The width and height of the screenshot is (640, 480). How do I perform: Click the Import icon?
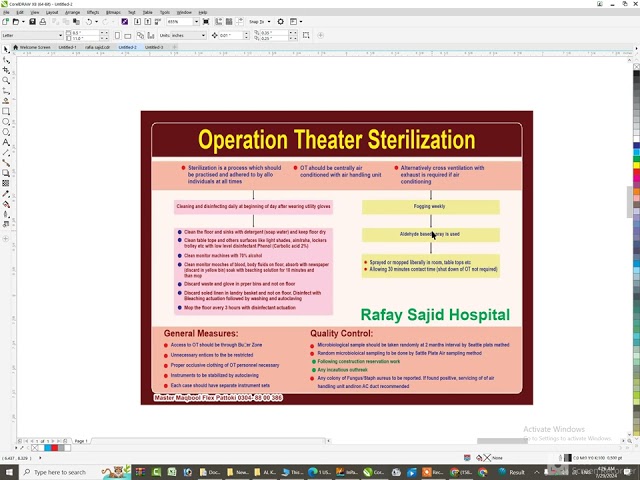click(137, 22)
